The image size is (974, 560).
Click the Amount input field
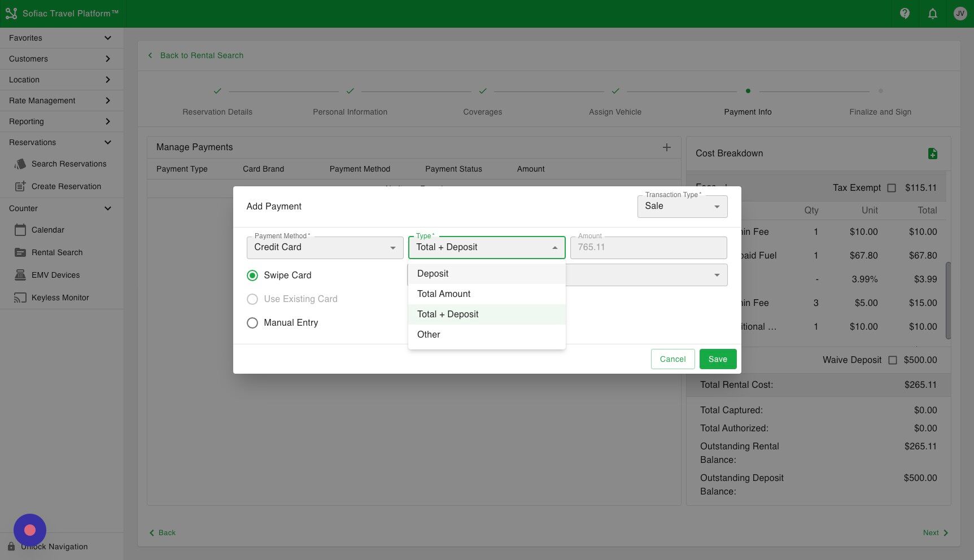coord(648,247)
